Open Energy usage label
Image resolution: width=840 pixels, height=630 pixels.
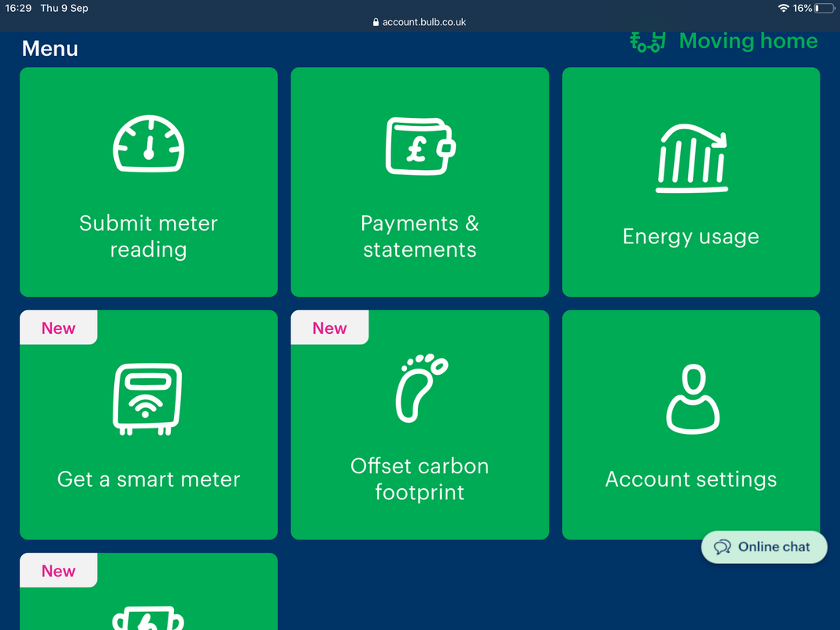pos(691,237)
